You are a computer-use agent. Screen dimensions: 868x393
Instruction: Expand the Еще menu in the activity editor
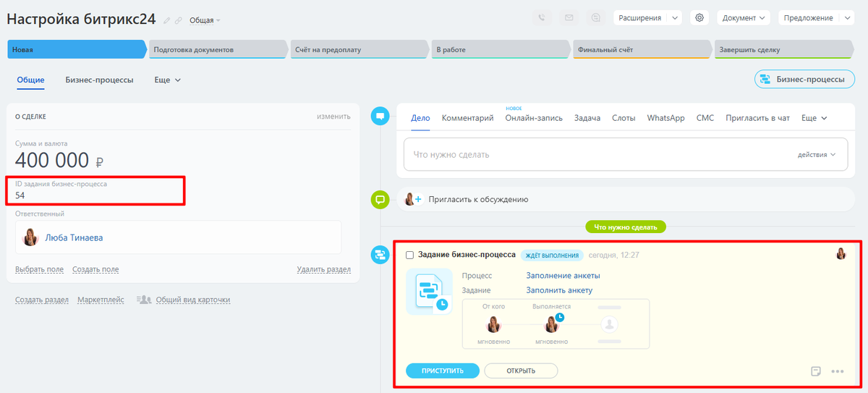click(814, 118)
